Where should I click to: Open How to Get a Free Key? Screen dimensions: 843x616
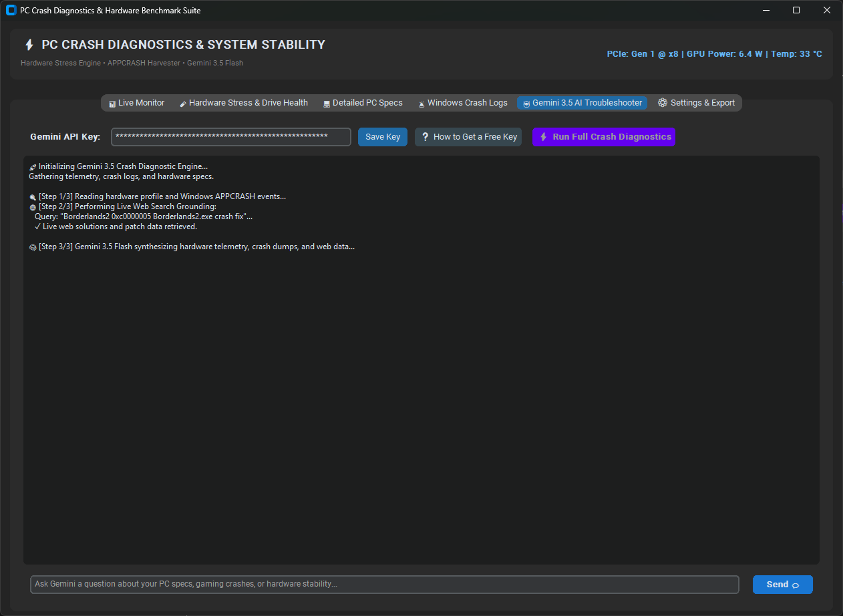tap(468, 137)
